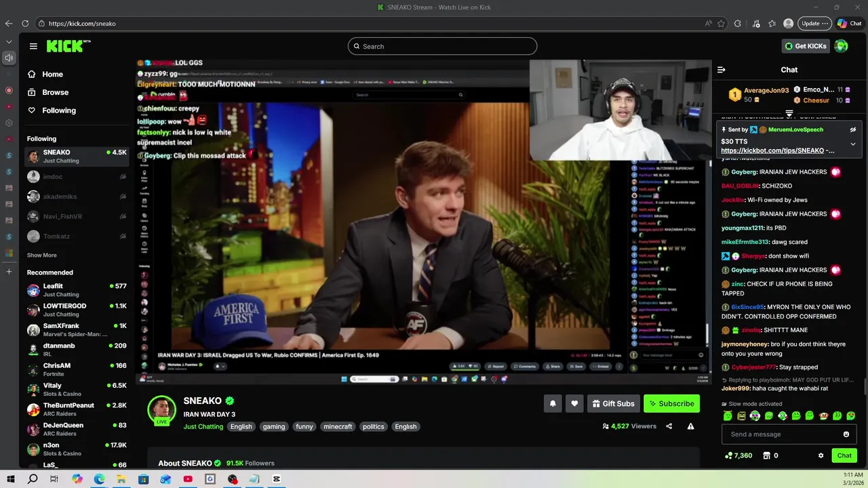This screenshot has width=868, height=488.
Task: Select SNEAKO in Following list
Action: [x=77, y=157]
